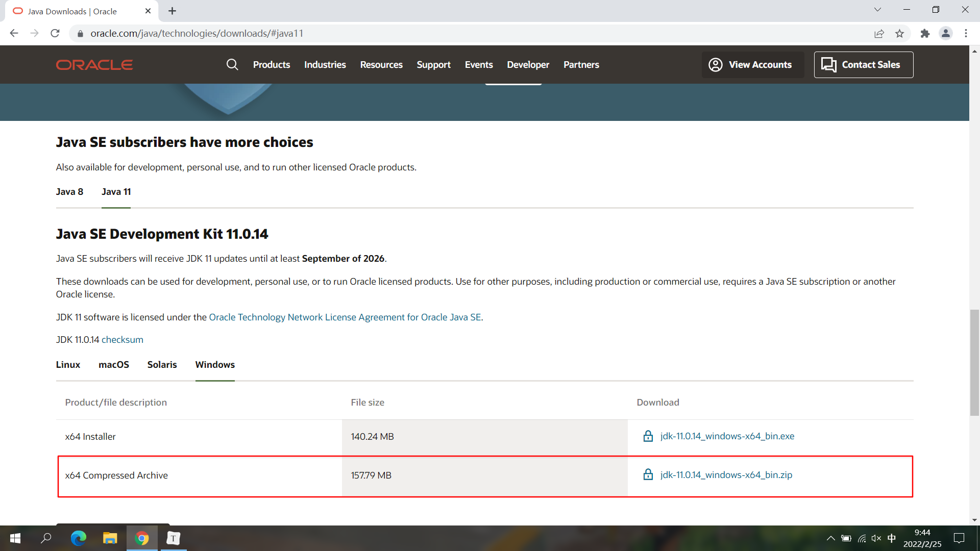Select the Java 11 tab
The width and height of the screenshot is (980, 551).
pos(116,192)
